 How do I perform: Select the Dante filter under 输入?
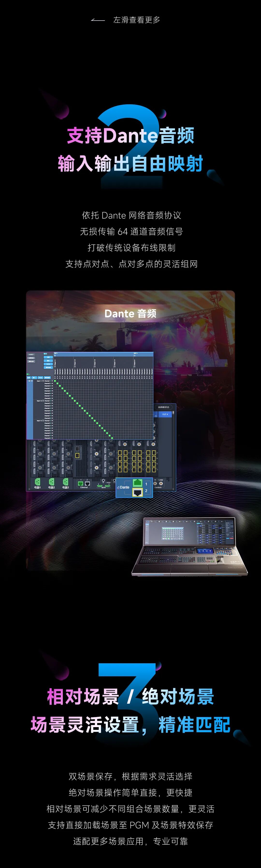click(x=40, y=378)
